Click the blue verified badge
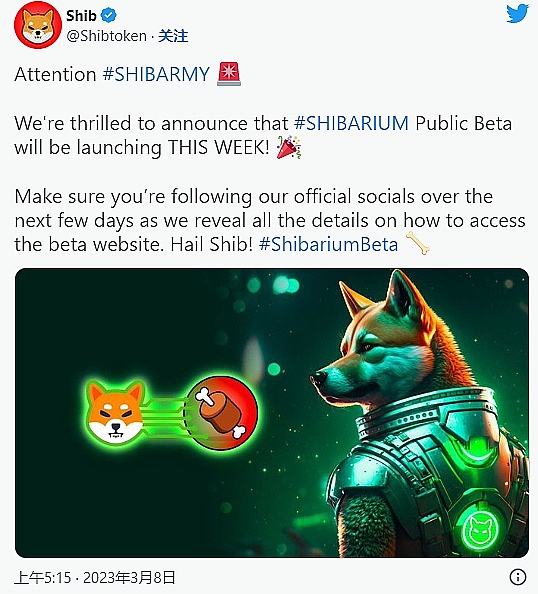 click(x=109, y=16)
